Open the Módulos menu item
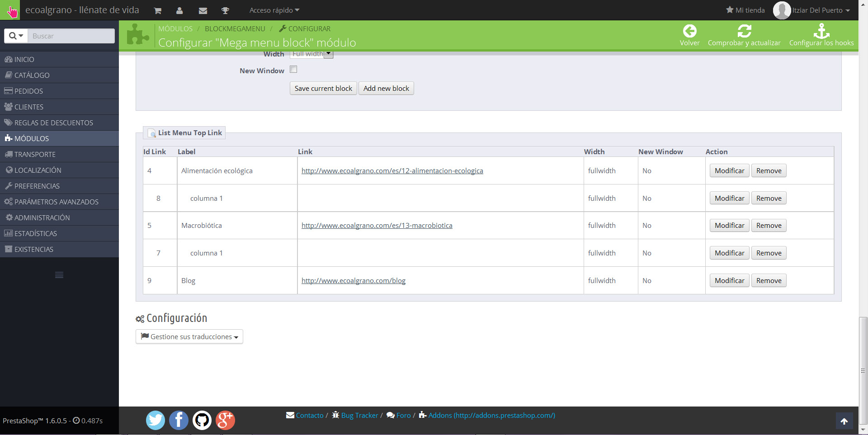The width and height of the screenshot is (868, 435). coord(59,138)
